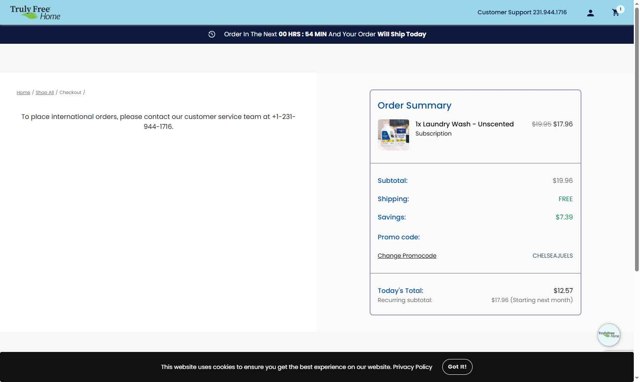Screen dimensions: 640x382
Task: Click the Home breadcrumb link
Action: 23,93
